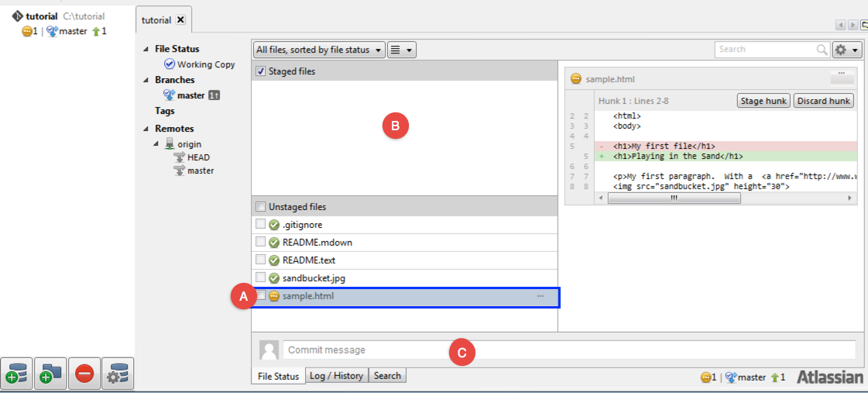Check the README.mdown checkbox
868x393 pixels.
(x=260, y=242)
